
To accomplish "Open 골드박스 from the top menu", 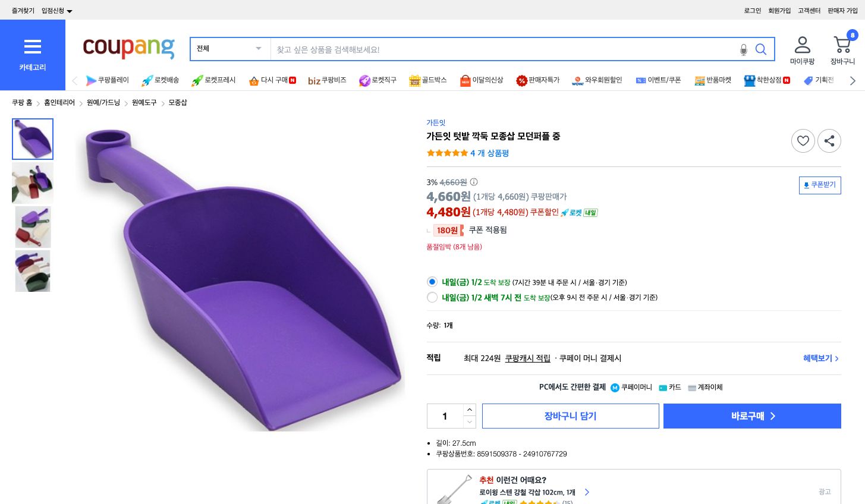I will (x=427, y=80).
